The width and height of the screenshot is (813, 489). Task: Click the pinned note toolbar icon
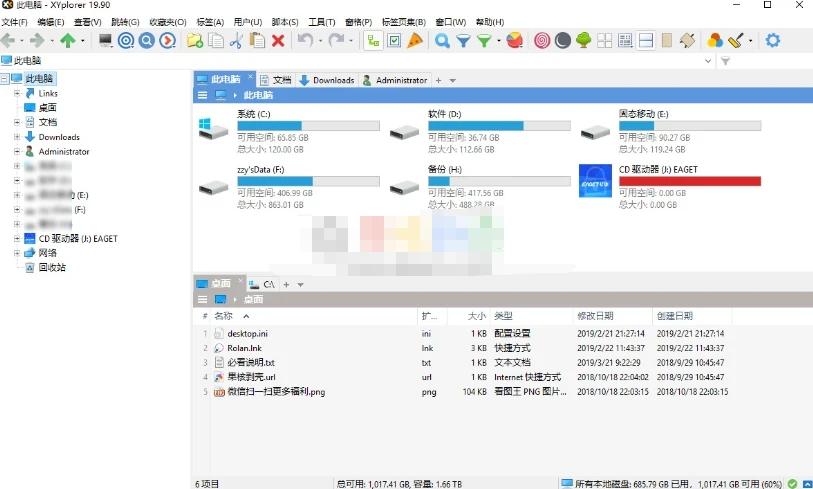[x=688, y=40]
